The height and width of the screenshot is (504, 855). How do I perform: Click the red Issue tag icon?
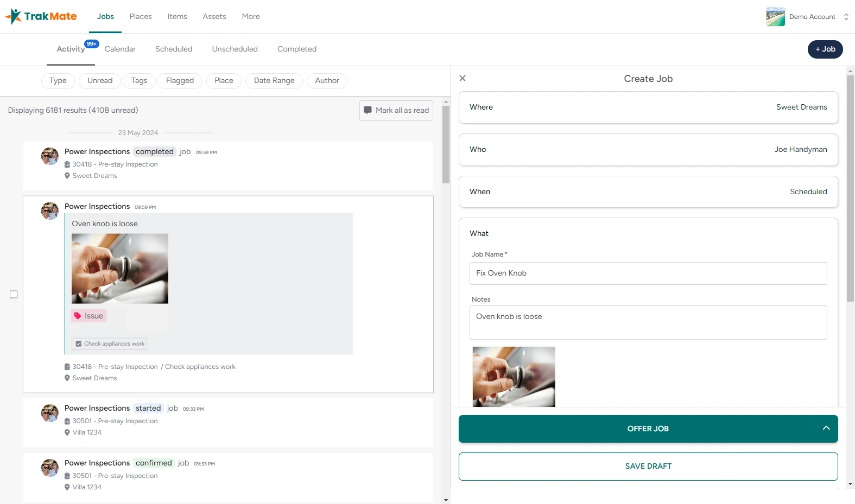[x=78, y=316]
